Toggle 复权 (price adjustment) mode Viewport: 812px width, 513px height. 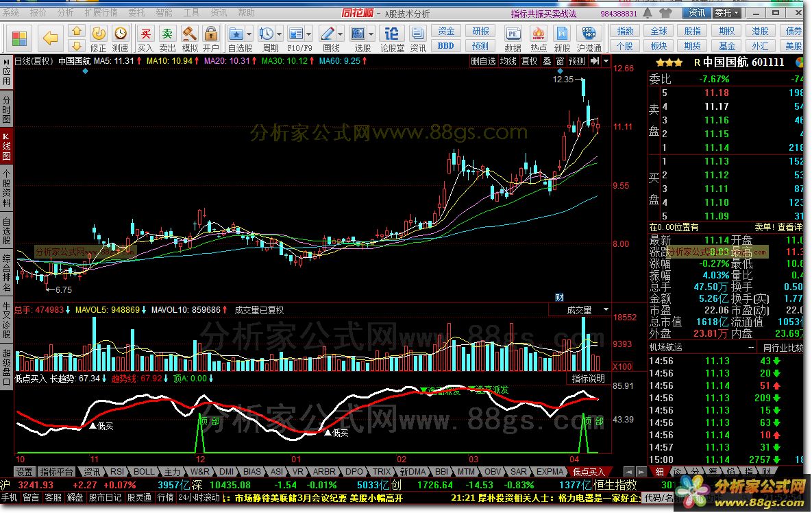[529, 61]
